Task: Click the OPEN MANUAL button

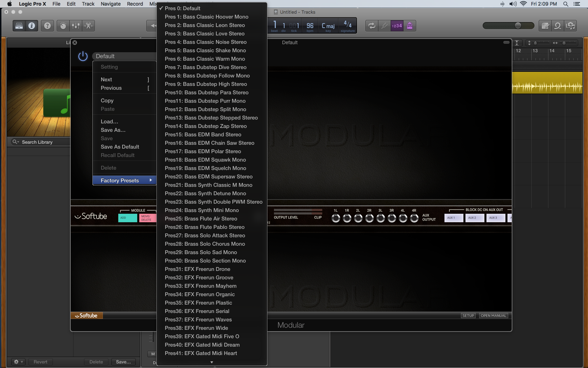Action: click(493, 316)
